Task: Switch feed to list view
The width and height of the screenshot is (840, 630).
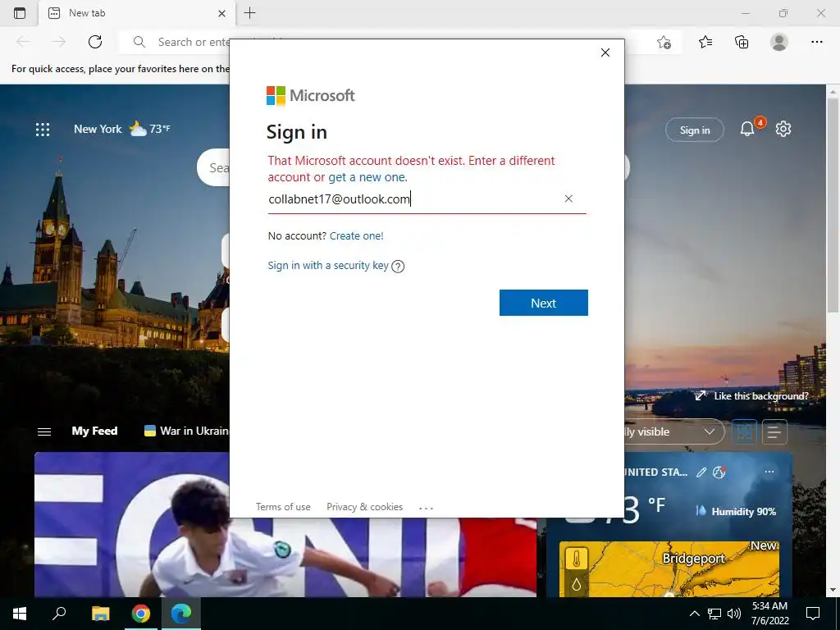Action: pos(774,431)
